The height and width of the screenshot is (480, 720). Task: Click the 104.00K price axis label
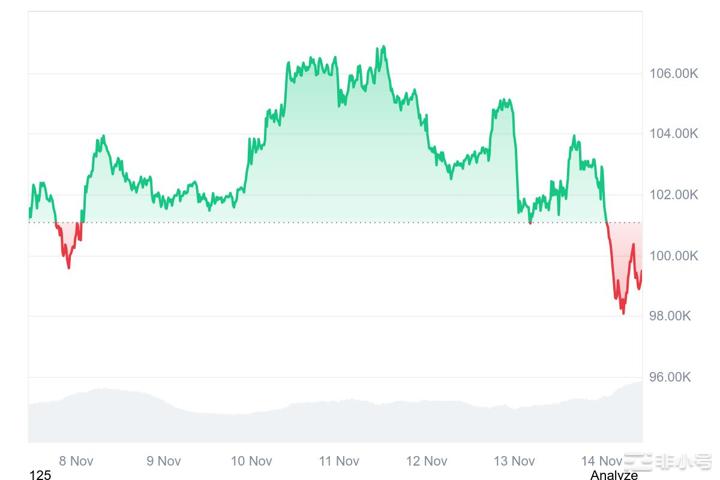tap(673, 134)
